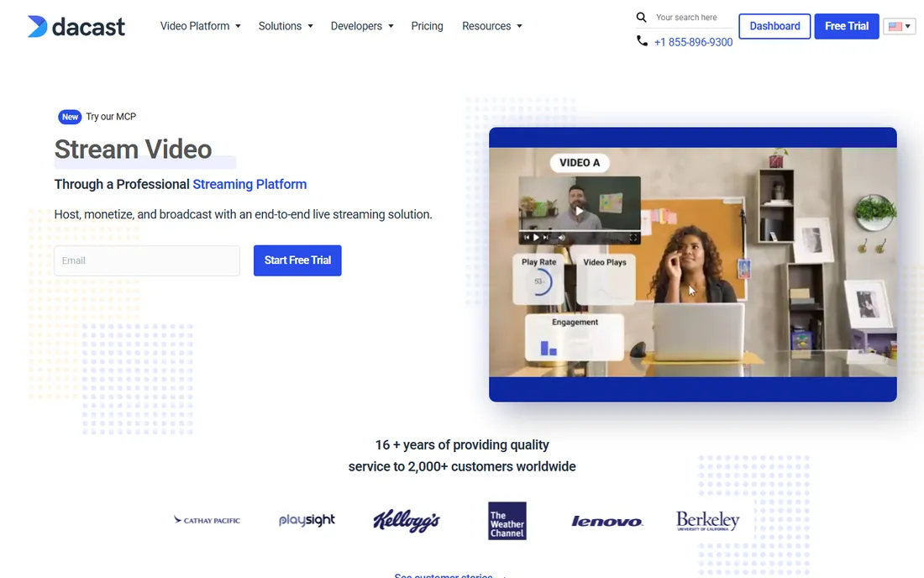Click the Stream Video heading
This screenshot has width=924, height=578.
(134, 149)
